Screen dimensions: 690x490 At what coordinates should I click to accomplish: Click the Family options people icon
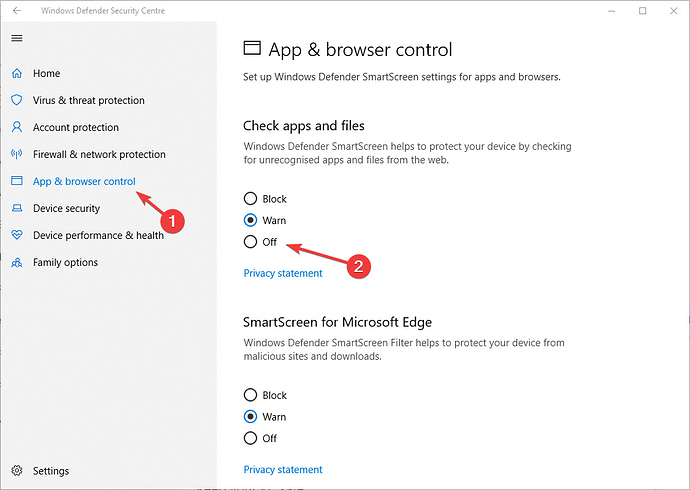pos(16,263)
